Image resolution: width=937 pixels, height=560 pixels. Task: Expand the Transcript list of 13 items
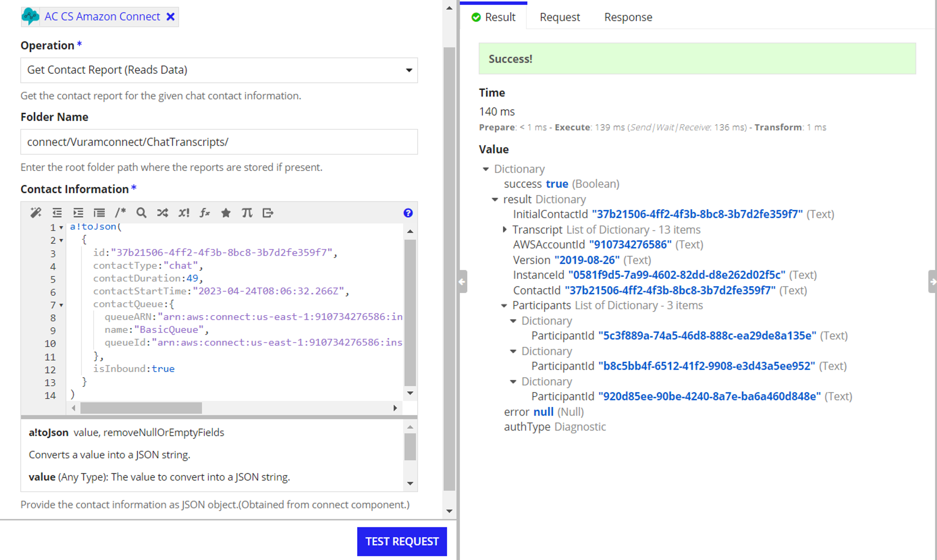pos(505,230)
